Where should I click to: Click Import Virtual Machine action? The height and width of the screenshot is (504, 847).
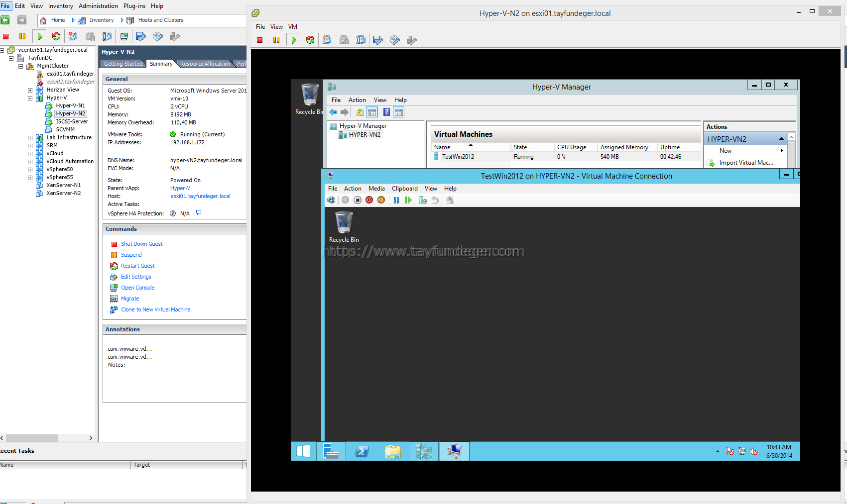pos(746,163)
